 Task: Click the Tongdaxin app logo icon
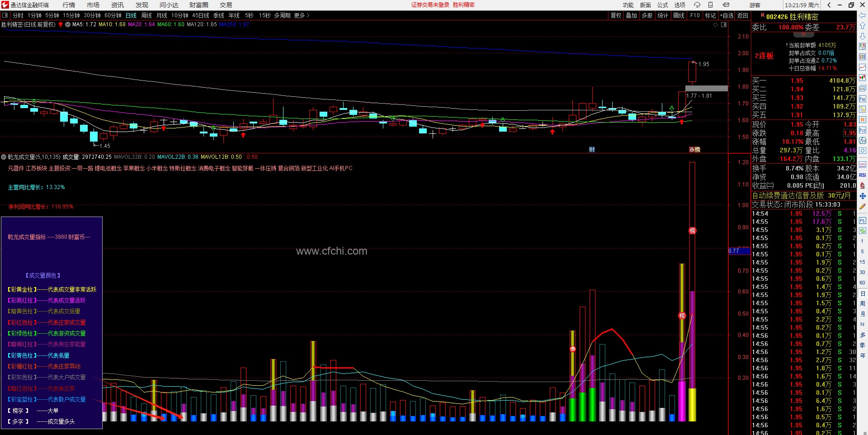pos(5,5)
